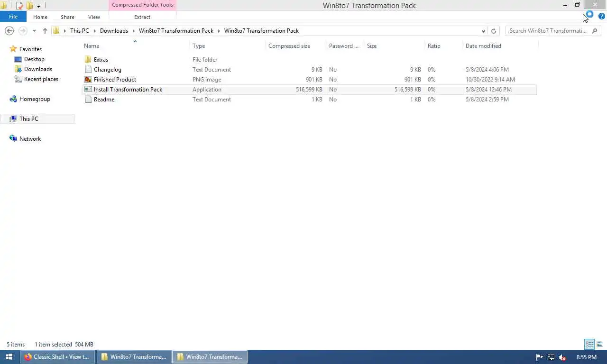The width and height of the screenshot is (607, 364).
Task: Select the Readme text document icon
Action: click(x=88, y=100)
